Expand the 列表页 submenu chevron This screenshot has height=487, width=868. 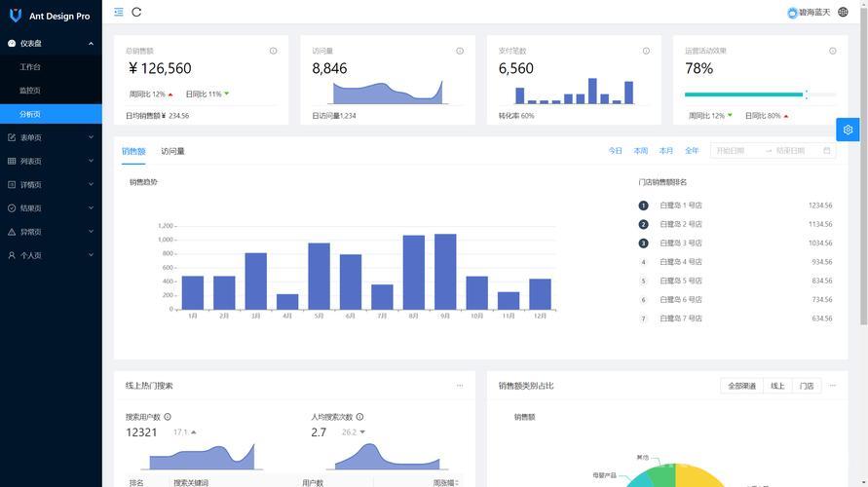point(91,161)
